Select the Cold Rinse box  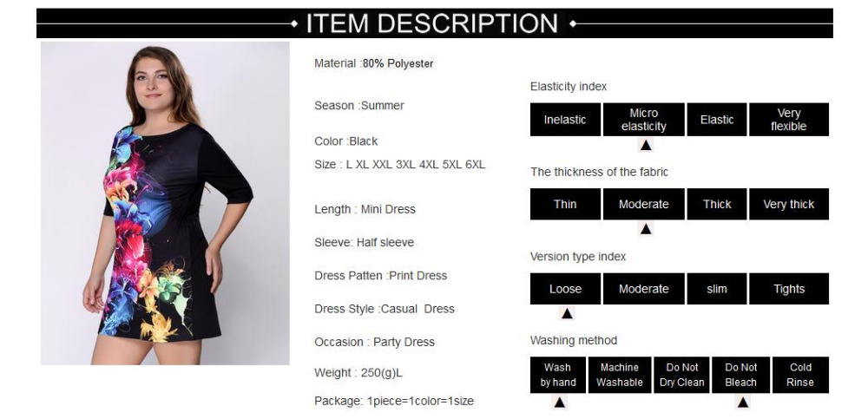800,375
